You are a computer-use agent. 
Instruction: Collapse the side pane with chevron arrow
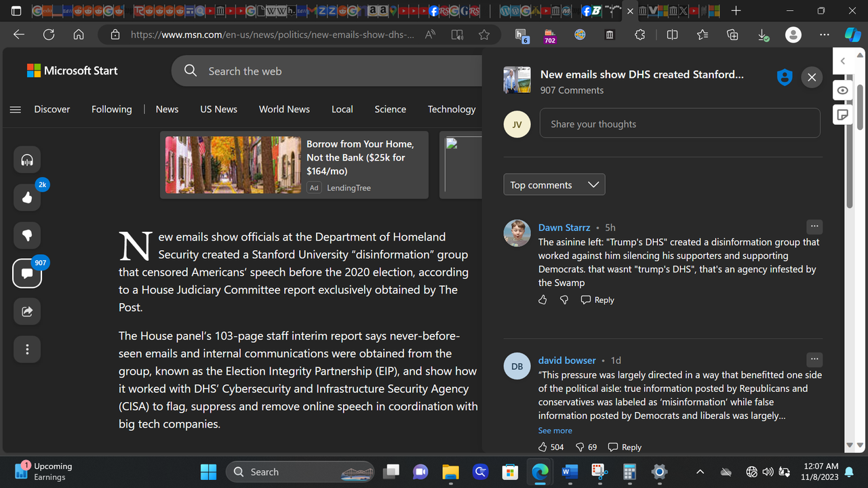point(843,61)
